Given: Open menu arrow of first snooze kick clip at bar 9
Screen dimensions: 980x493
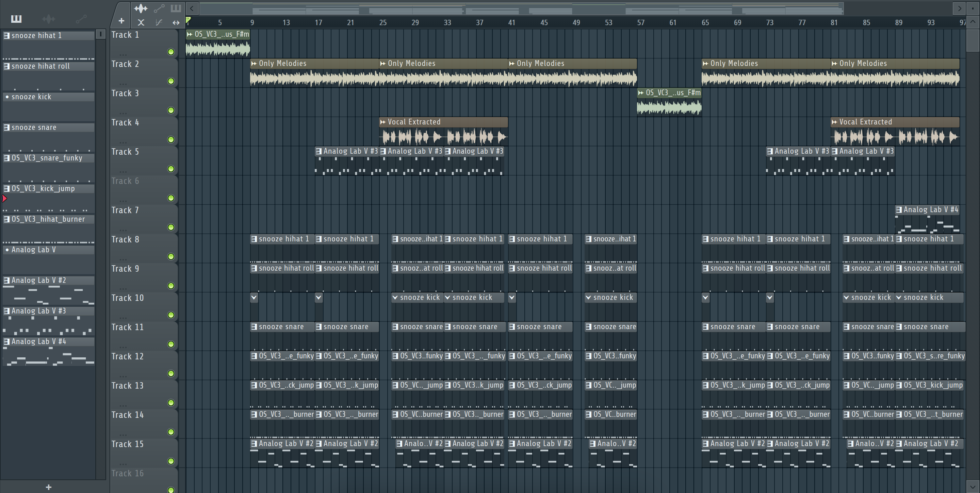Looking at the screenshot, I should (x=254, y=297).
